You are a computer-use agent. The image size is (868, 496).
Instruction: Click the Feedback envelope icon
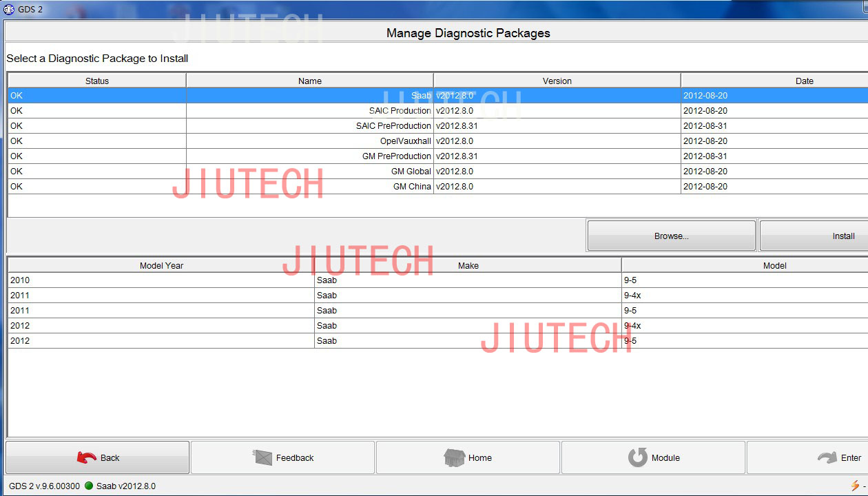[x=262, y=457]
